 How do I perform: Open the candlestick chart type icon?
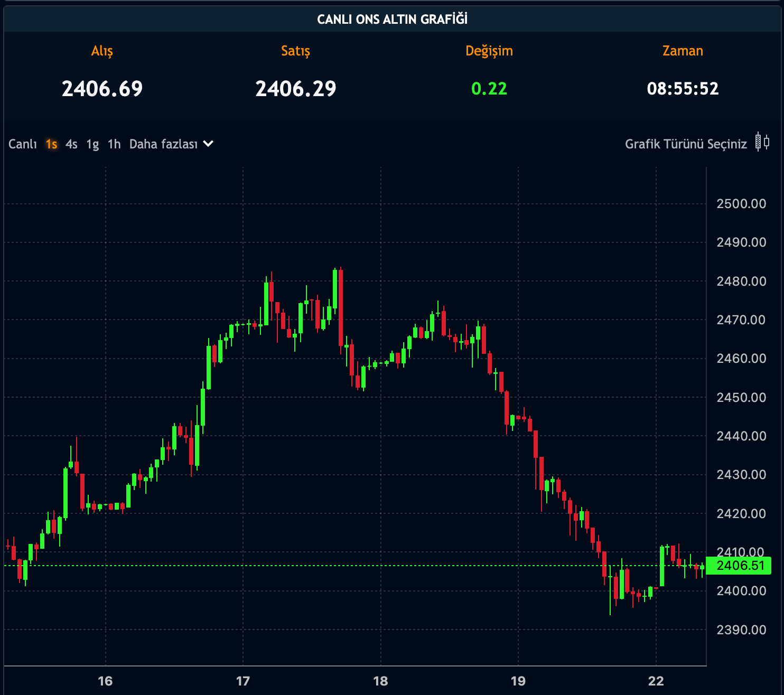tap(762, 142)
